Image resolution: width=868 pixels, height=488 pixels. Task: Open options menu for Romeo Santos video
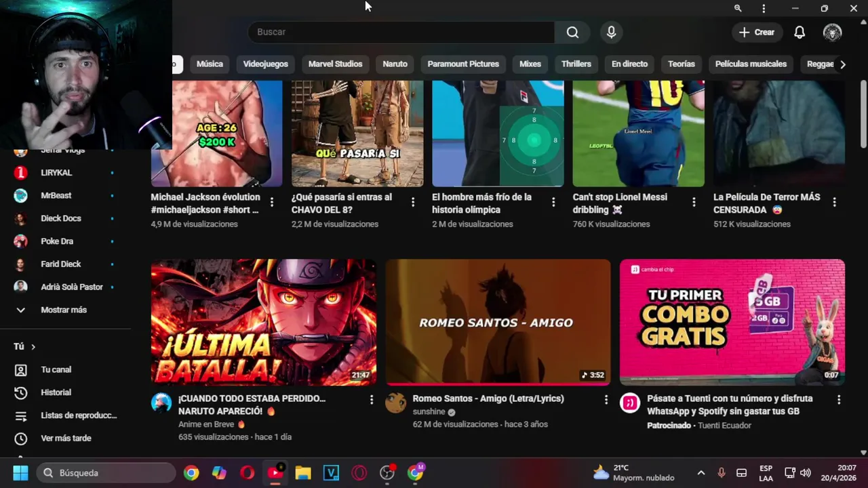click(x=606, y=400)
